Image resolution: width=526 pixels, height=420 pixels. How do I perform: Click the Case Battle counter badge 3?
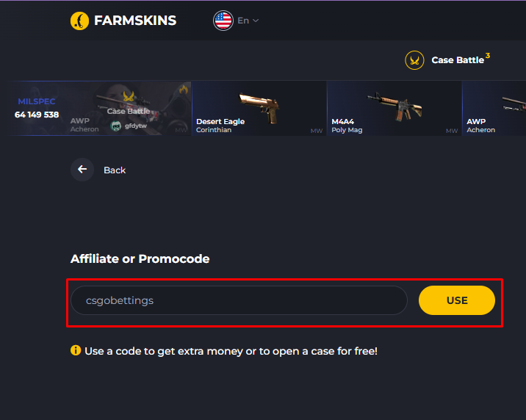point(488,56)
